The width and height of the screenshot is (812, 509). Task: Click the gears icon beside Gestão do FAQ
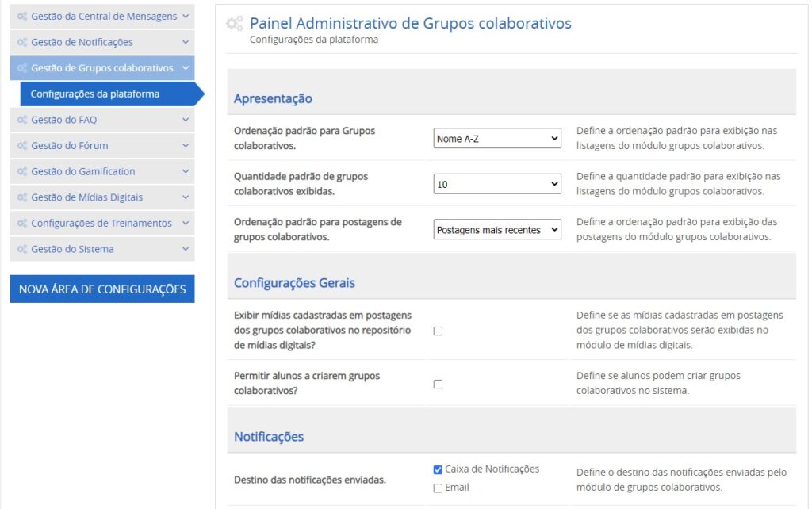pyautogui.click(x=22, y=120)
